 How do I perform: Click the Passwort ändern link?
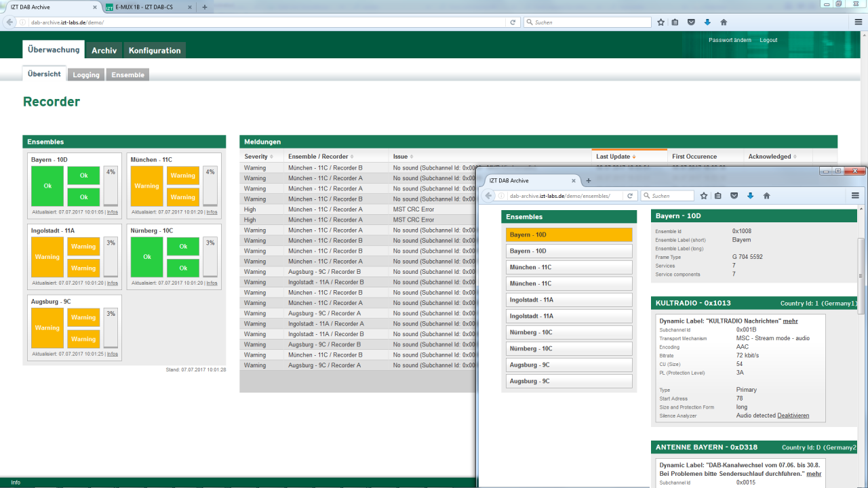point(730,40)
